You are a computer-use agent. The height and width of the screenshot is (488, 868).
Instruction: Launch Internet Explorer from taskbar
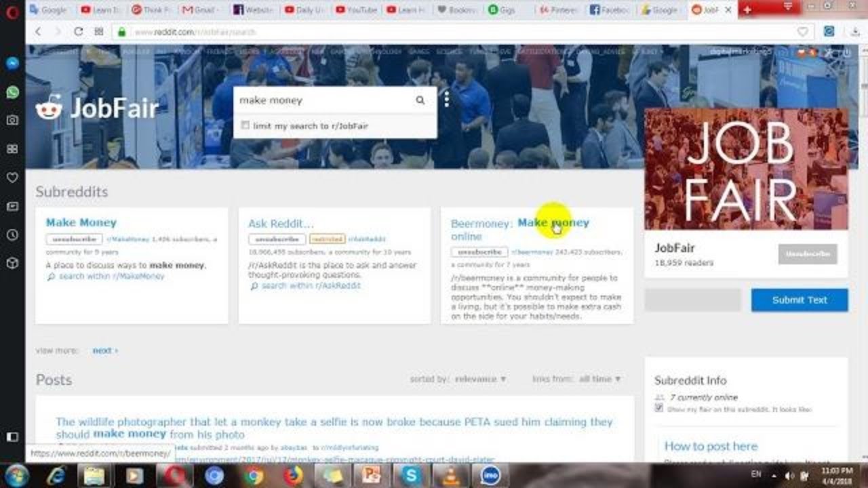(56, 476)
